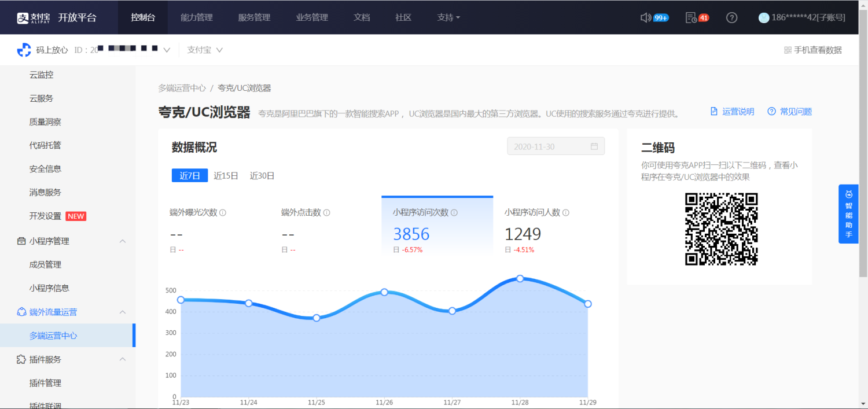This screenshot has height=409, width=868.
Task: Click the 码上放心 mini program logo icon
Action: 24,50
